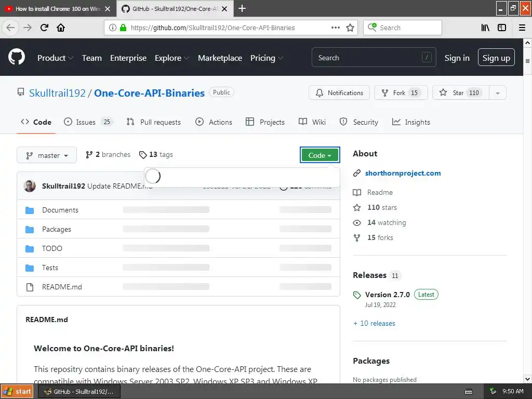Open page actions three-dot menu
532x399 pixels.
(x=336, y=28)
